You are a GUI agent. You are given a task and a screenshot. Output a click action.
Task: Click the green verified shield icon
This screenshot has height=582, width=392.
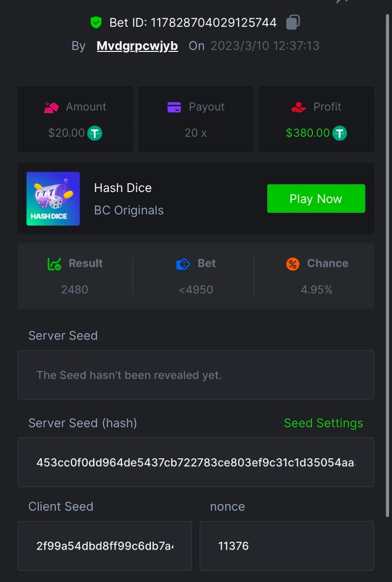pos(96,22)
